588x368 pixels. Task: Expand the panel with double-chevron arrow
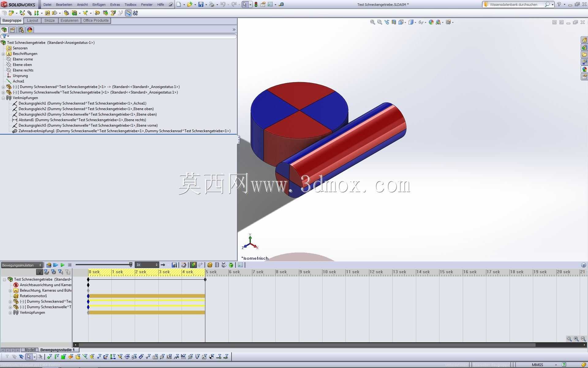pos(234,30)
